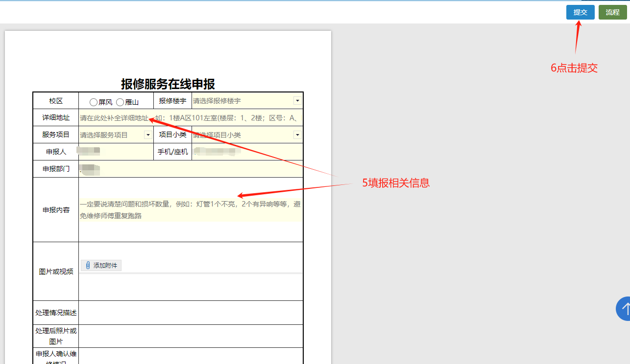Select the 屏风 campus radio button
630x364 pixels.
[94, 102]
